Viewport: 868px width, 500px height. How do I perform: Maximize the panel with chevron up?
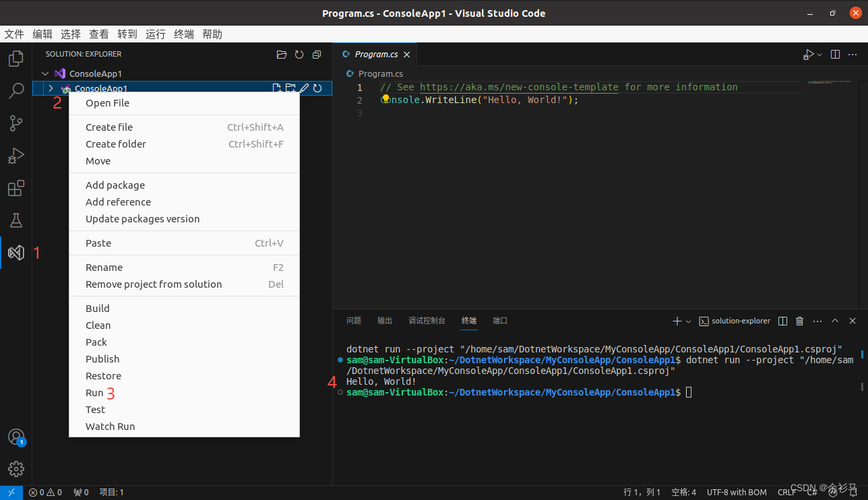[835, 321]
